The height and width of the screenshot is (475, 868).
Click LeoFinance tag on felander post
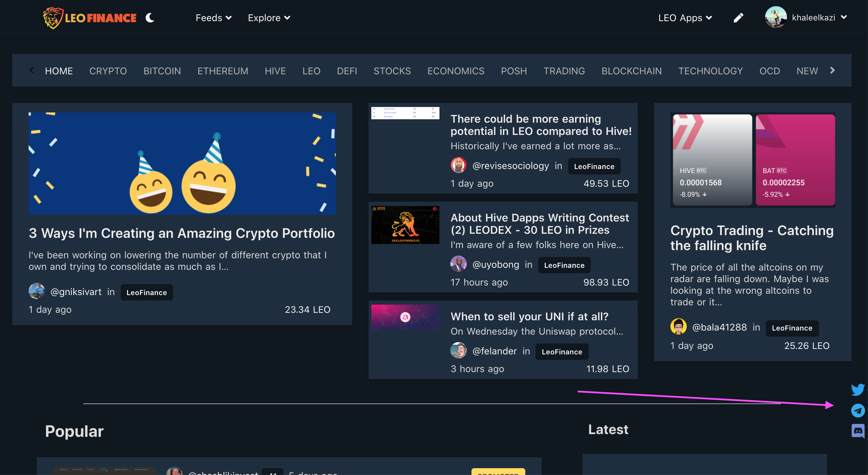[x=562, y=352]
